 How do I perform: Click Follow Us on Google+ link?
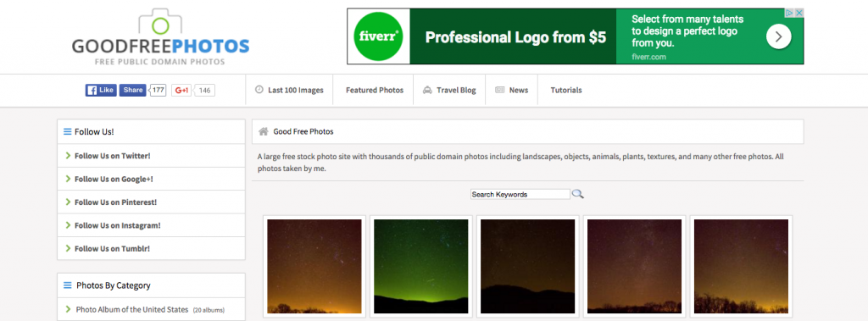tap(114, 180)
